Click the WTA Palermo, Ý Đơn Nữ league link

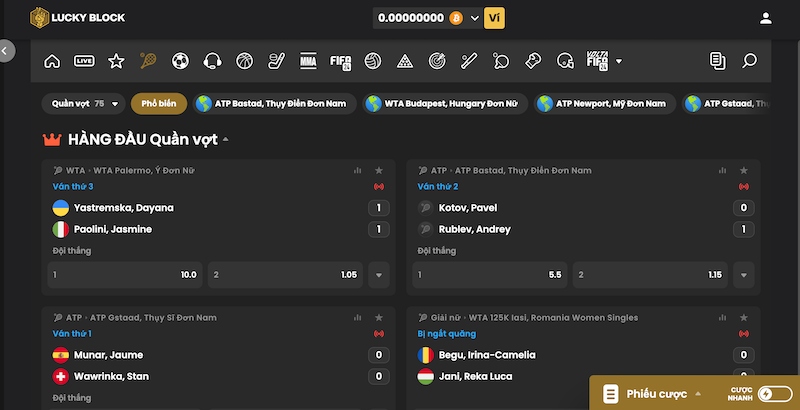[144, 170]
